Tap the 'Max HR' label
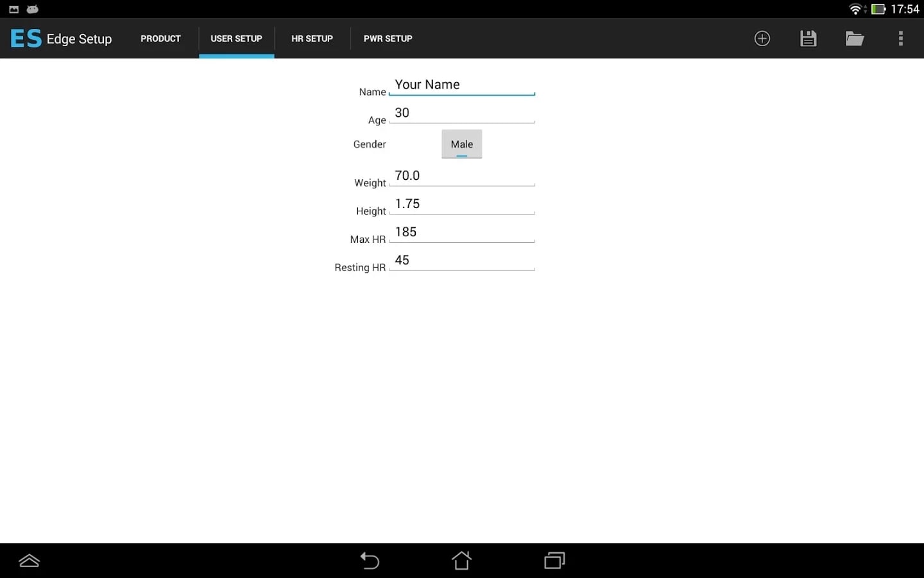 tap(368, 240)
